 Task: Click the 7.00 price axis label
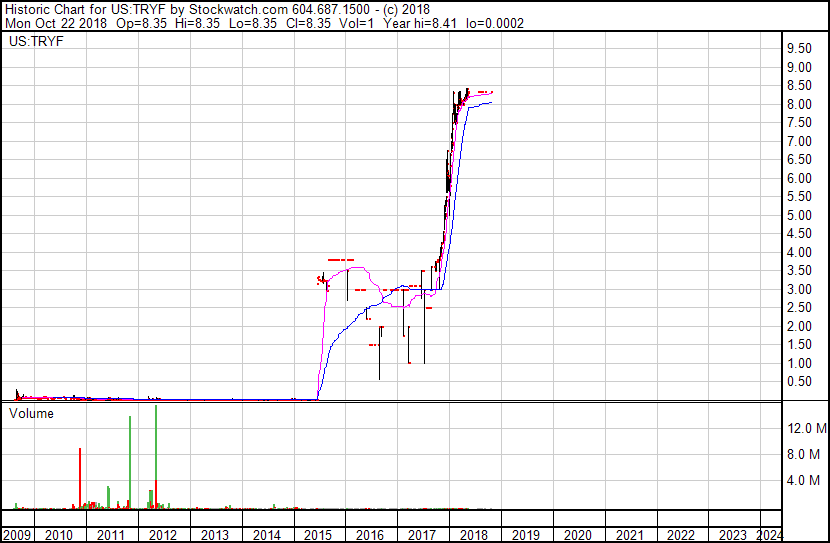coord(799,141)
